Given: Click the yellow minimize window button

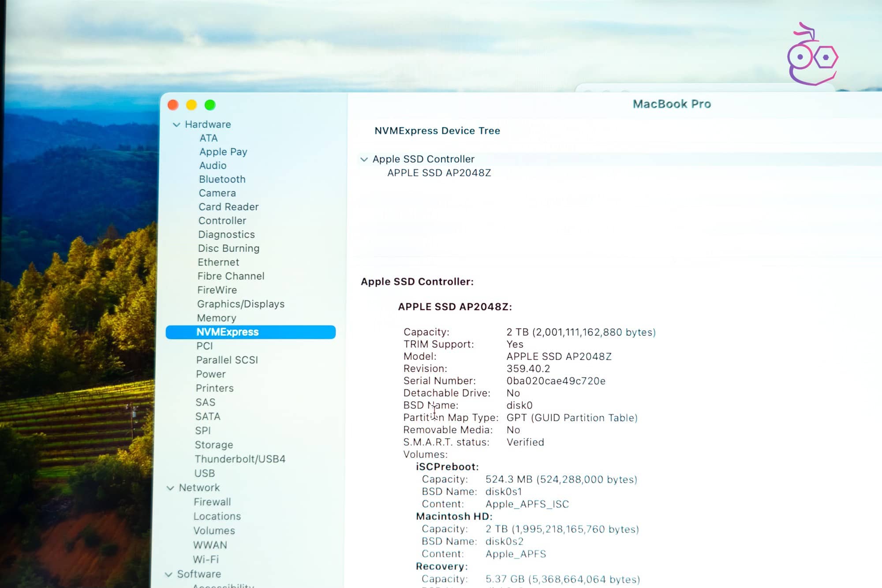Looking at the screenshot, I should (191, 105).
